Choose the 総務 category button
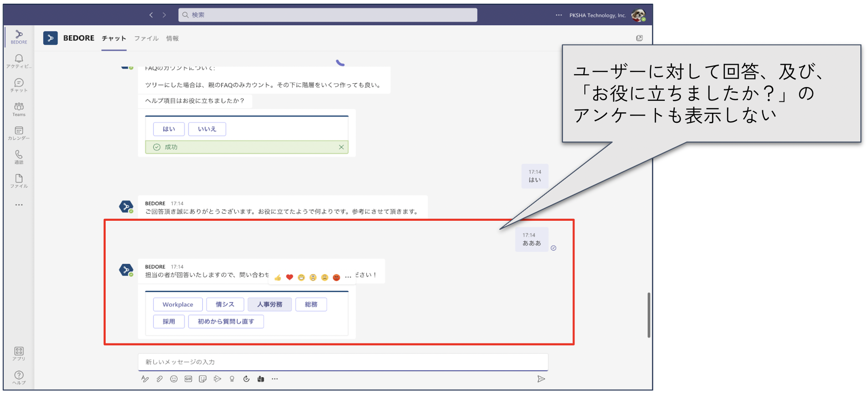Viewport: 868px width, 393px height. click(x=311, y=305)
